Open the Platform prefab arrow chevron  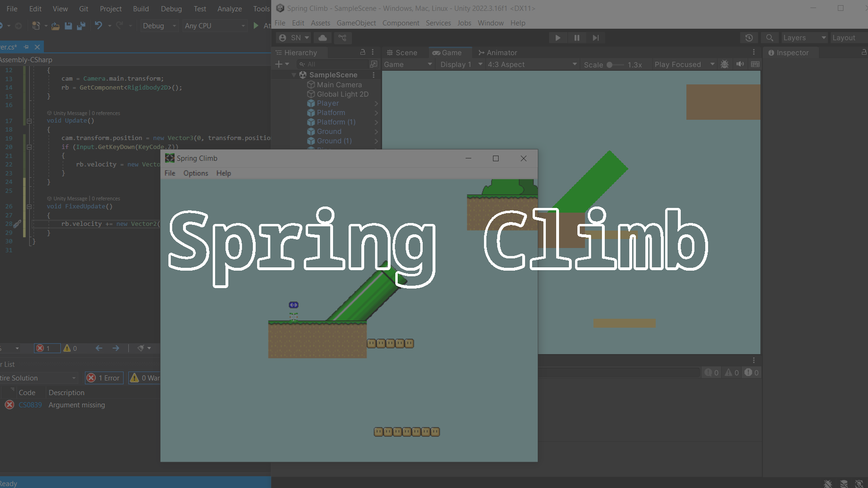pos(376,113)
